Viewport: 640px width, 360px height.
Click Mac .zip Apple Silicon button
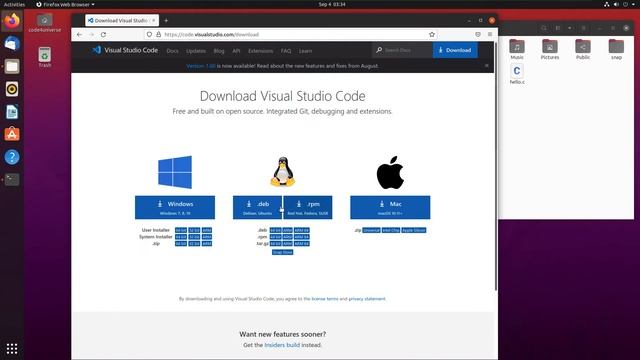(413, 230)
